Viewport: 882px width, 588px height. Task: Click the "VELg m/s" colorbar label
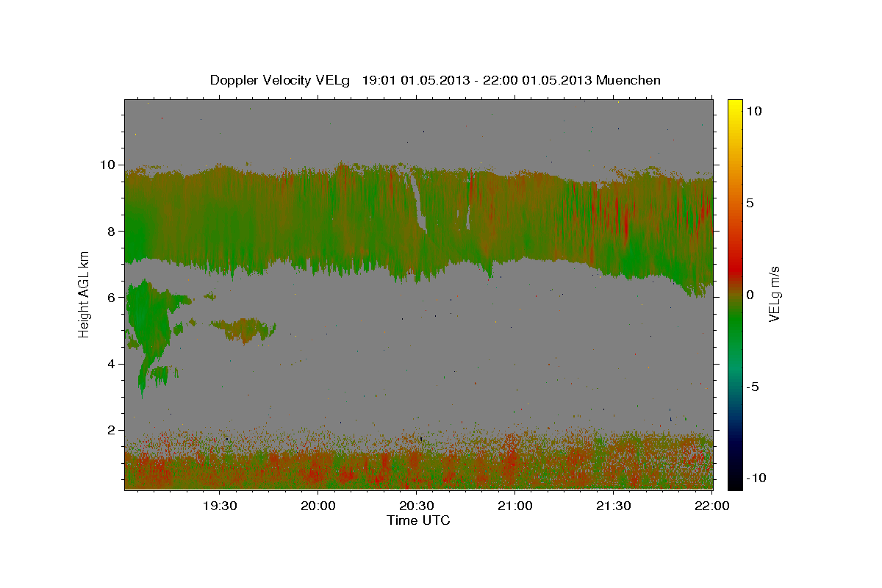774,293
